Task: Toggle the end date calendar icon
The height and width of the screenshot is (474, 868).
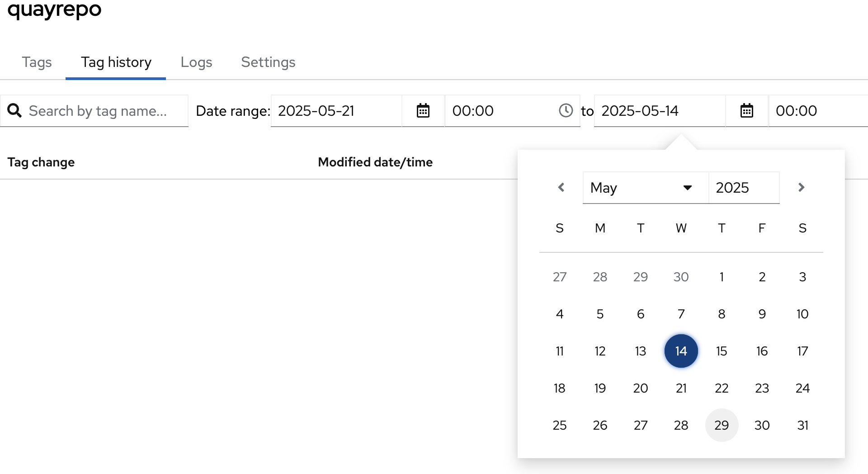Action: click(746, 111)
